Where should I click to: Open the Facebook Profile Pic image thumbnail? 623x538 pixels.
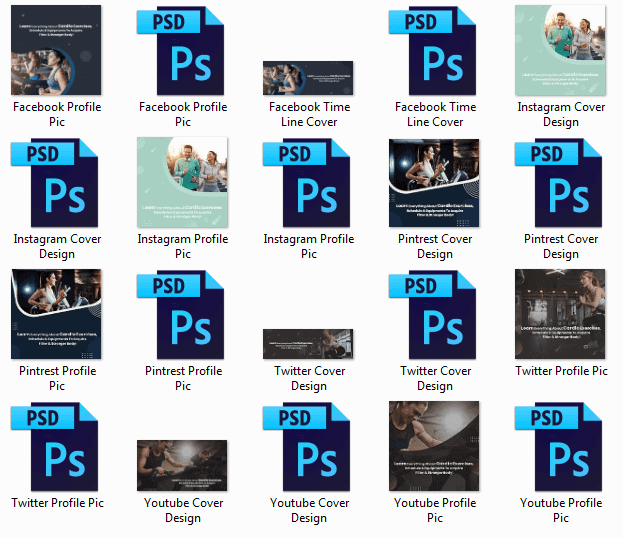pyautogui.click(x=57, y=50)
